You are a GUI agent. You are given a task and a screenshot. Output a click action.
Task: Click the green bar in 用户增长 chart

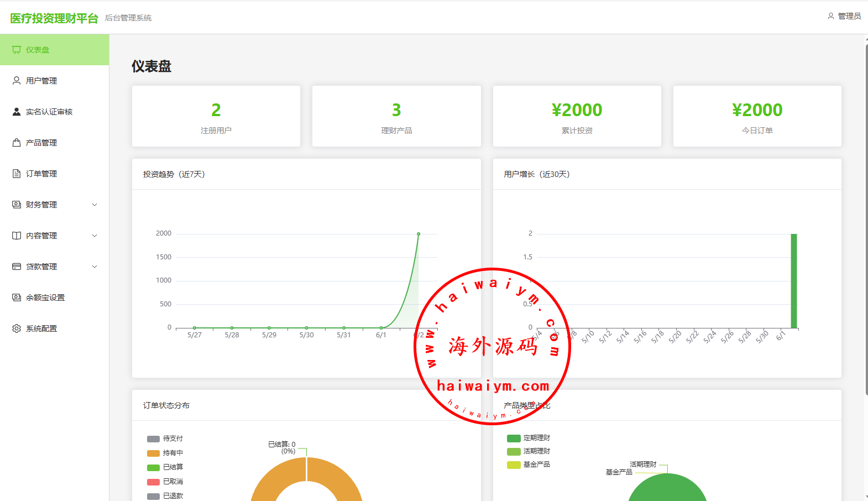click(794, 281)
